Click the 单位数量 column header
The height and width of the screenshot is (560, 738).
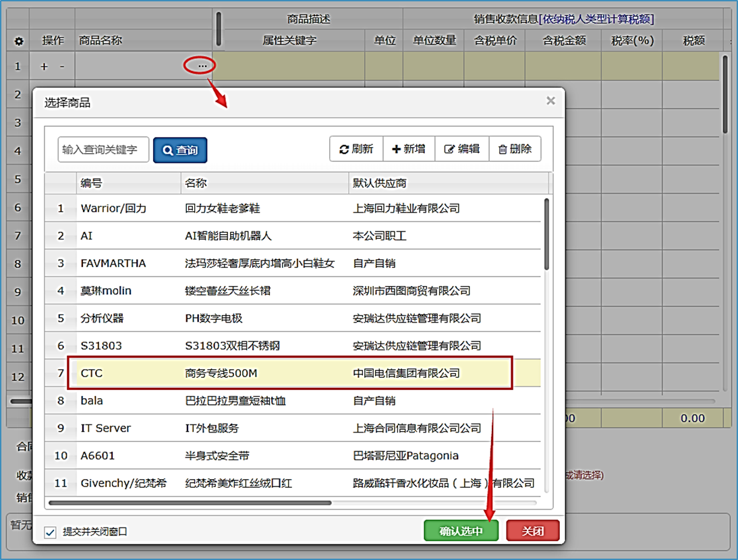(x=434, y=40)
